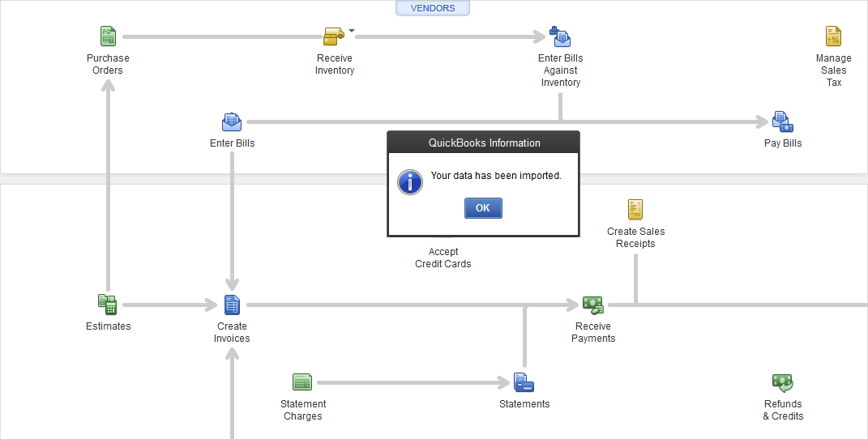Open the Purchase Orders icon
This screenshot has height=439, width=868.
click(x=108, y=36)
